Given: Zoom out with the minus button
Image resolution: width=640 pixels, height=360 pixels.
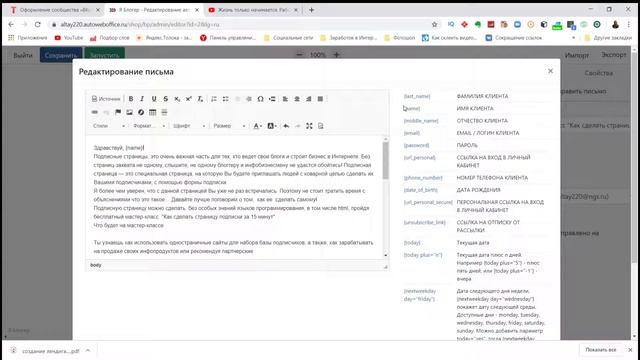Looking at the screenshot, I should (300, 54).
